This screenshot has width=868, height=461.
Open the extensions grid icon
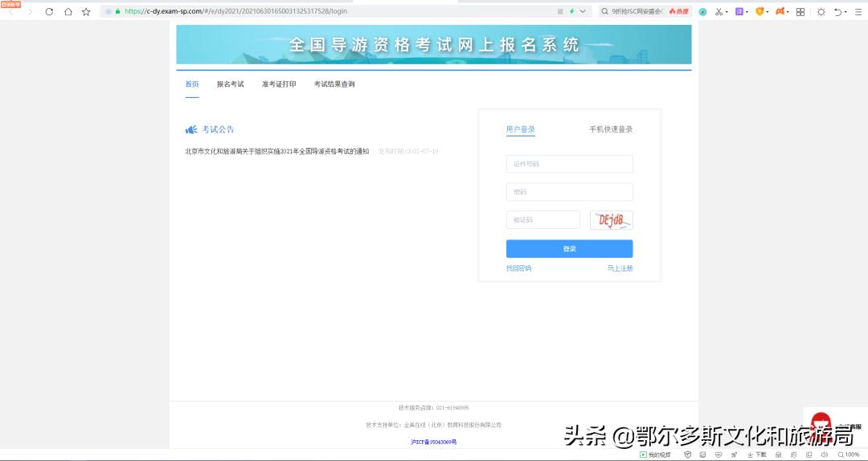click(x=800, y=11)
